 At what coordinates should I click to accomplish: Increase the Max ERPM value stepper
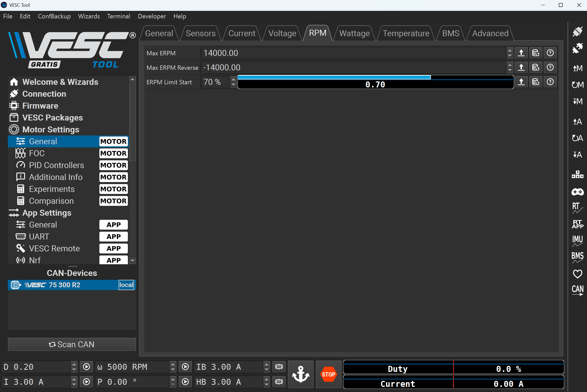(x=510, y=50)
